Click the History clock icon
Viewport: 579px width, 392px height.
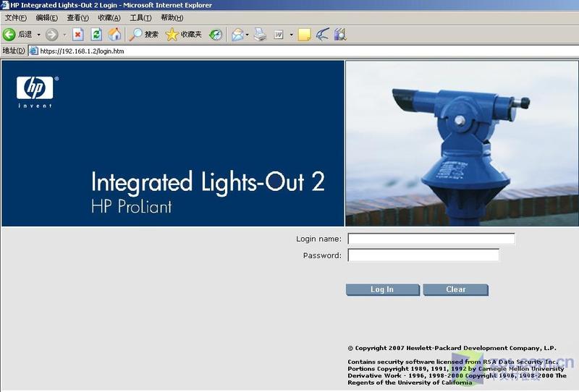pos(215,35)
